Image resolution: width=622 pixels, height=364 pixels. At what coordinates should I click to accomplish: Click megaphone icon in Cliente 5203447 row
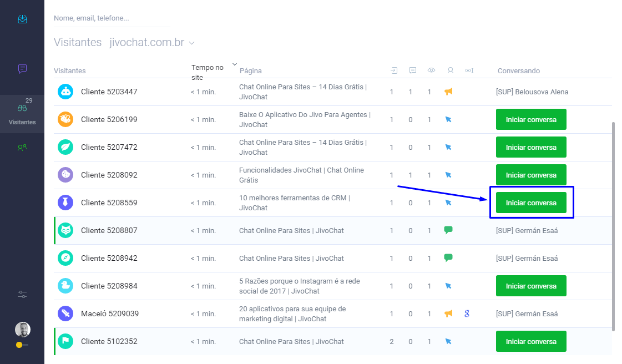[x=448, y=92]
